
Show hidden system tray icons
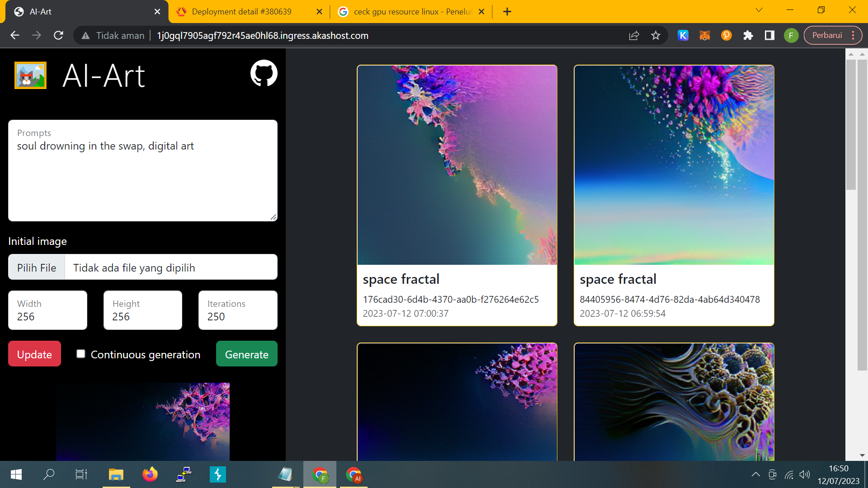[x=755, y=474]
